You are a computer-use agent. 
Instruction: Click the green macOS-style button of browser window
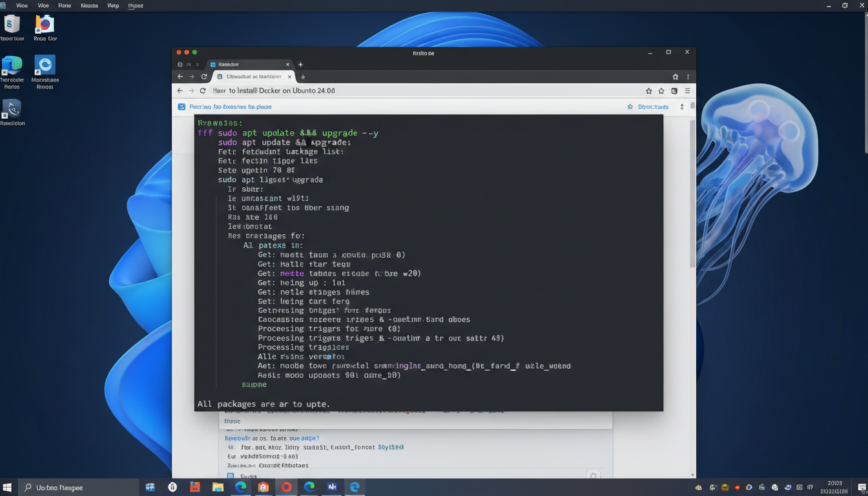pyautogui.click(x=194, y=52)
